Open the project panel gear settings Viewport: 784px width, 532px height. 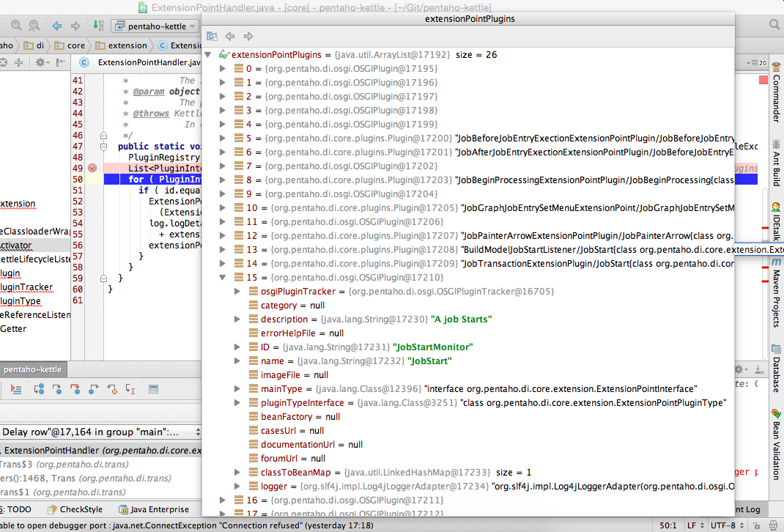40,62
